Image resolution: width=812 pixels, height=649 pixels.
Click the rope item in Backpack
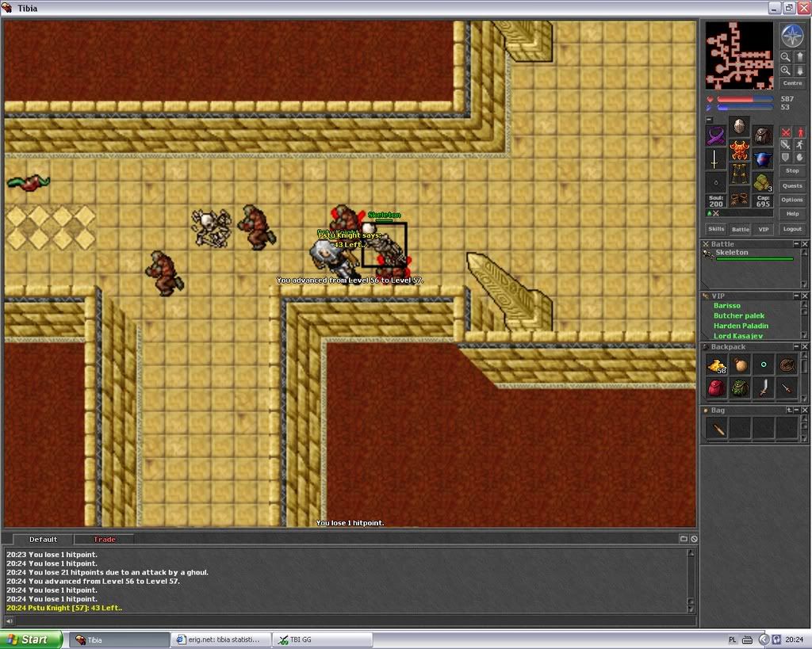tap(787, 365)
